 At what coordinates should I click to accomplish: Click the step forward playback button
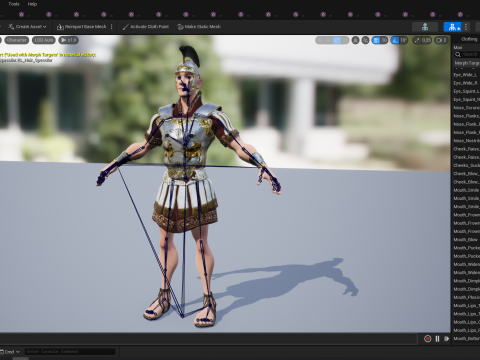pyautogui.click(x=446, y=339)
